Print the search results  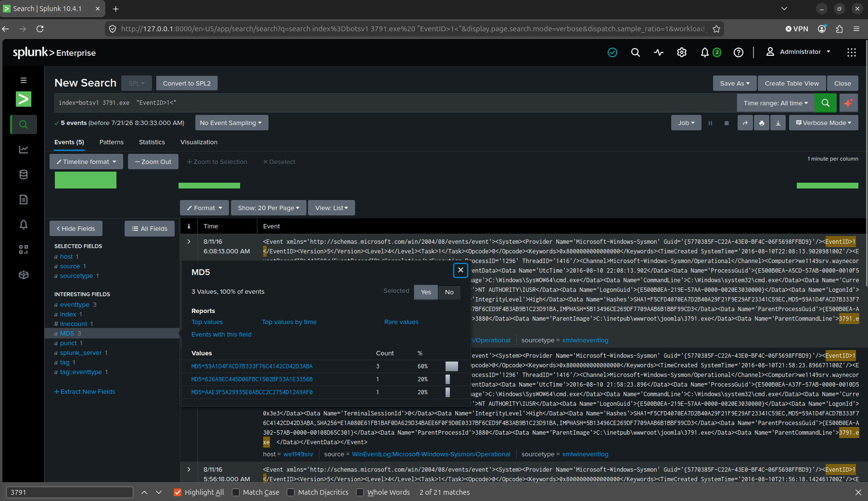click(x=762, y=123)
